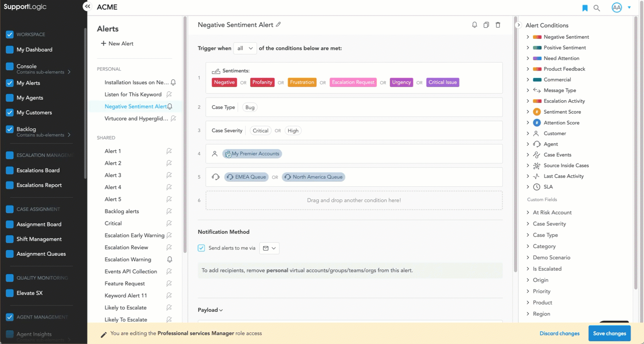The height and width of the screenshot is (344, 644).
Task: Toggle Elevate SX checkbox
Action: coord(10,293)
